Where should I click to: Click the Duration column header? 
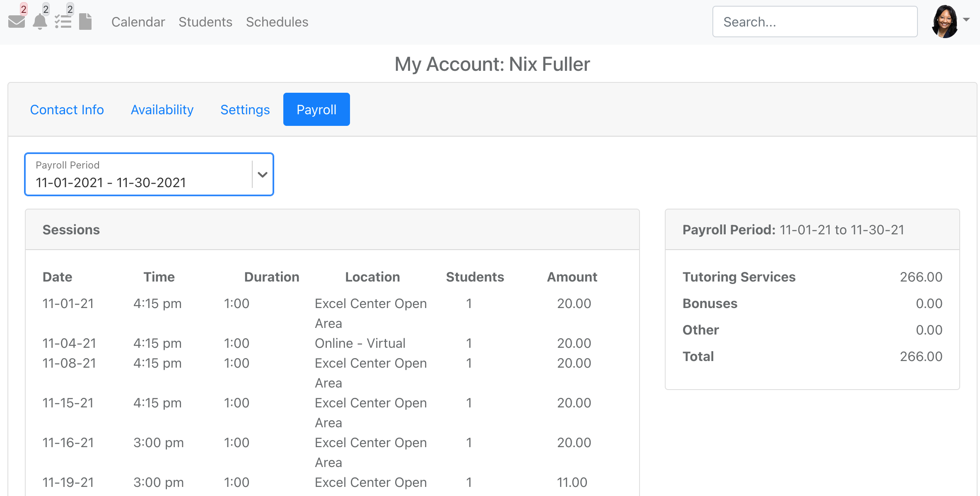(272, 277)
